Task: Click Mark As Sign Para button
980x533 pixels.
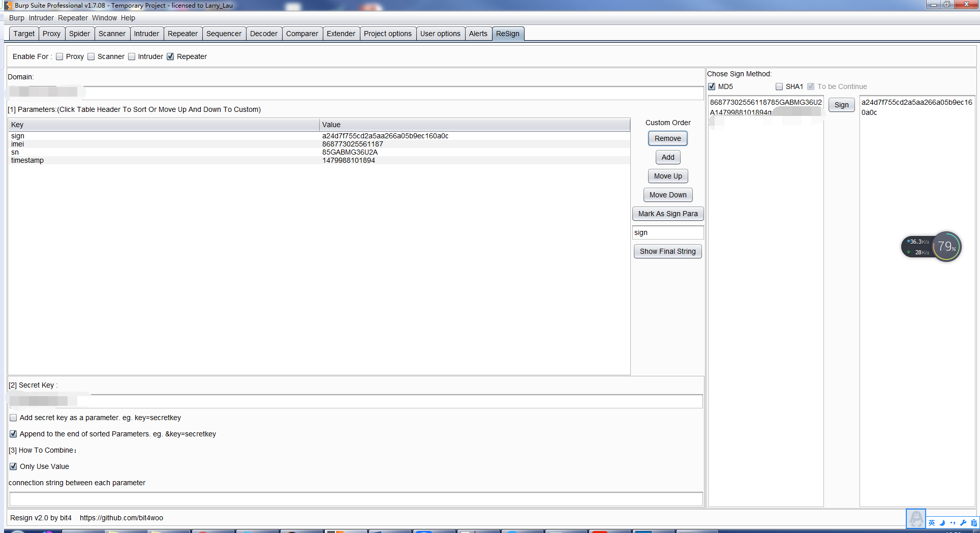Action: pyautogui.click(x=667, y=214)
